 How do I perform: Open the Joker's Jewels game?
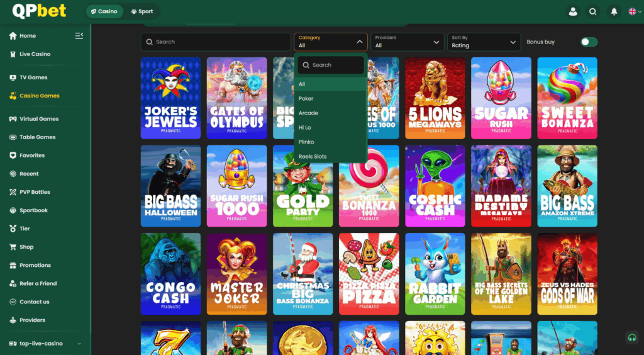click(x=171, y=98)
